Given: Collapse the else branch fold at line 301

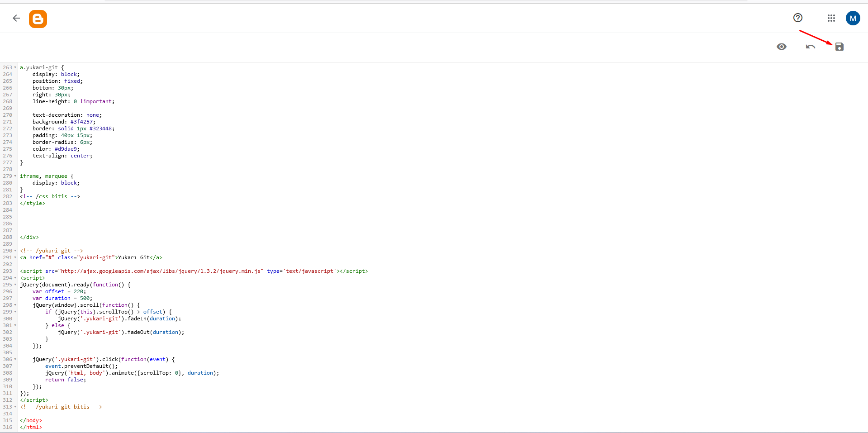Looking at the screenshot, I should (x=15, y=325).
